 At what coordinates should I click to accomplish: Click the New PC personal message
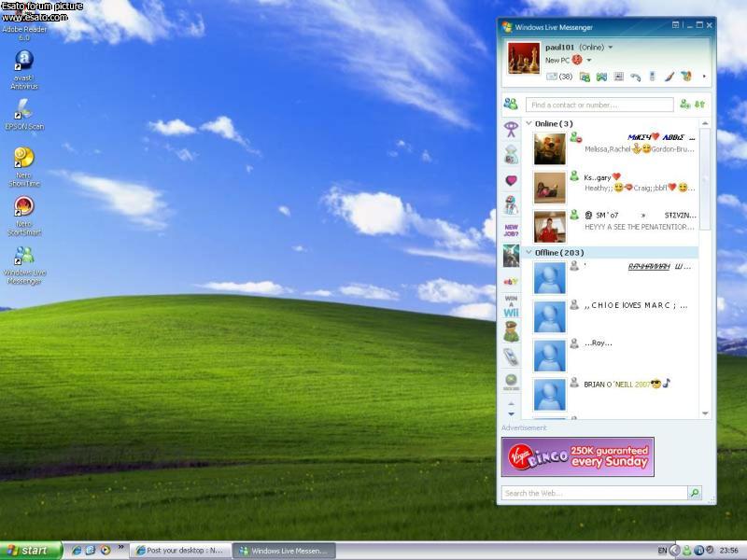tap(557, 60)
